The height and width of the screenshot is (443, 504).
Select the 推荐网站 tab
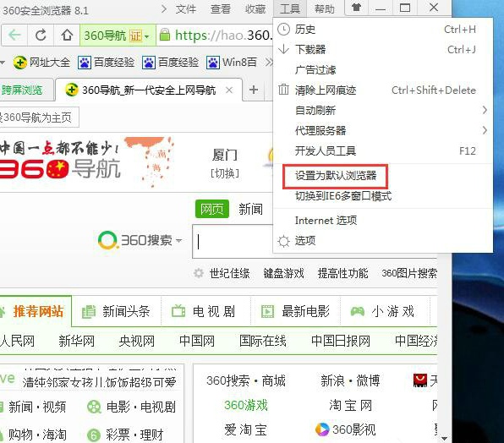pos(36,311)
